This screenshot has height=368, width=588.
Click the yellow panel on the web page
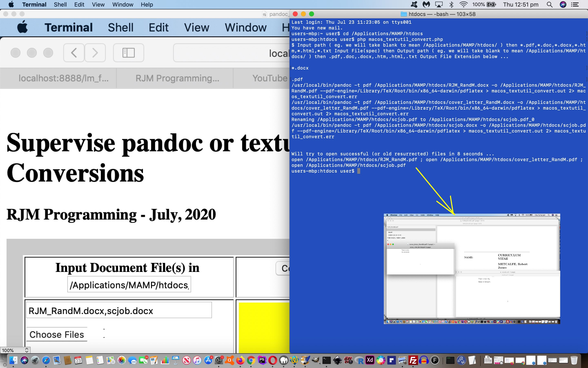click(x=264, y=328)
